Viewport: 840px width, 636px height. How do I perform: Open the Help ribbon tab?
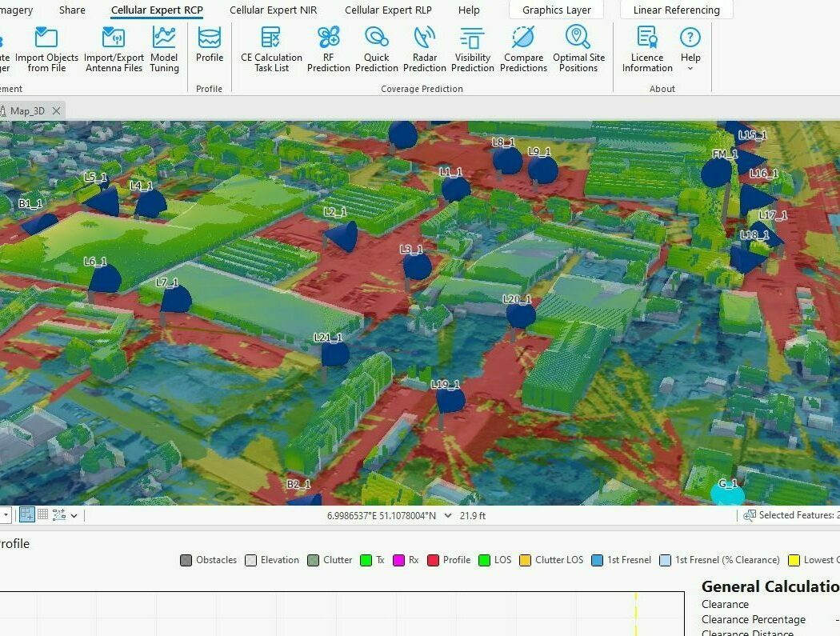[x=469, y=10]
